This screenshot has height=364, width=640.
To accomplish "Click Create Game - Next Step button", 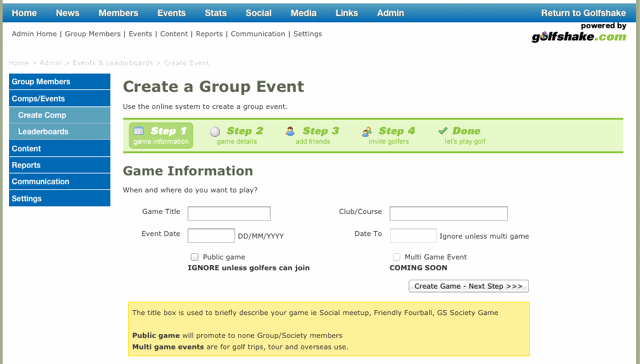I will coord(469,286).
